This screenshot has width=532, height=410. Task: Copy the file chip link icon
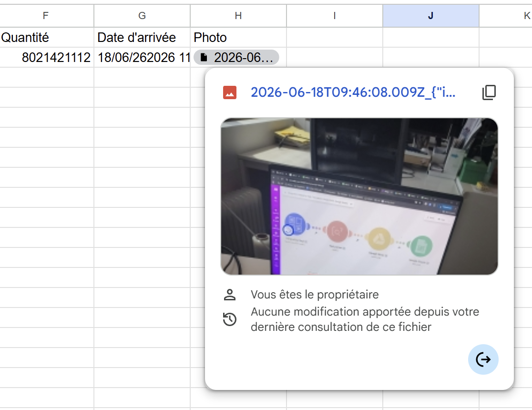[489, 92]
